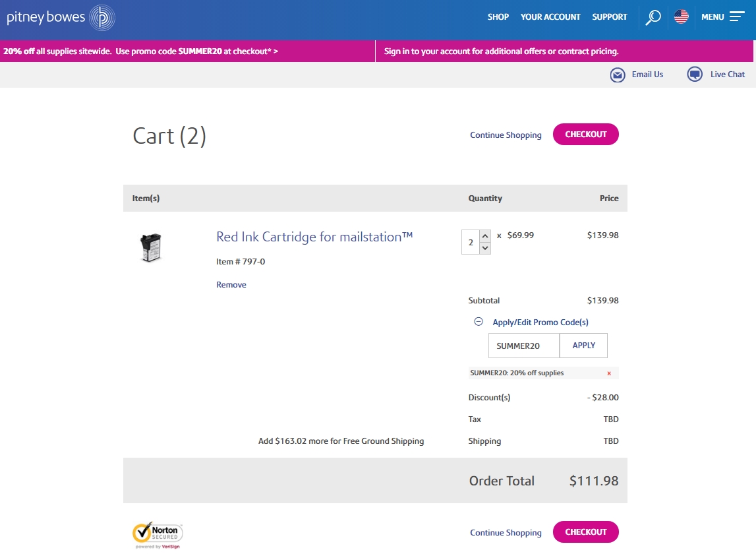Decrease the ink cartridge quantity
Viewport: 756px width, 554px height.
[x=485, y=248]
